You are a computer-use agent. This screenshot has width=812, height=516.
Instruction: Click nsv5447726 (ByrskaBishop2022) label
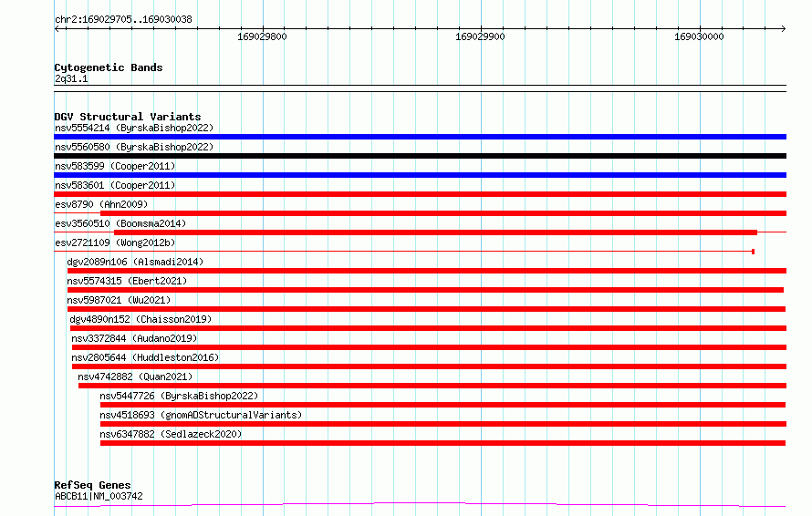click(179, 396)
